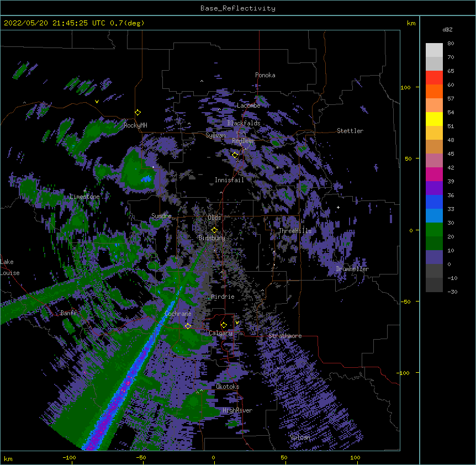Pick the white 70-80 dBZ legend swatch
Viewport: 476px width, 465px height.
[x=434, y=50]
